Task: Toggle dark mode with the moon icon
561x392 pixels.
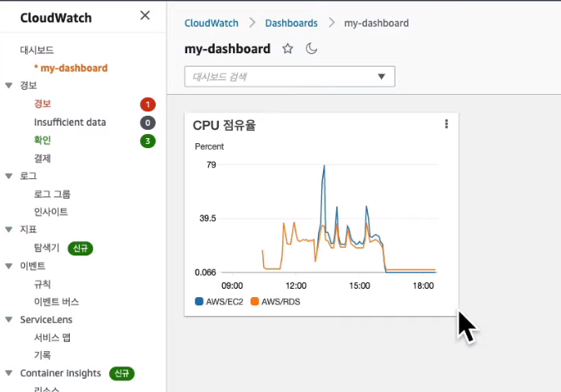Action: (311, 48)
